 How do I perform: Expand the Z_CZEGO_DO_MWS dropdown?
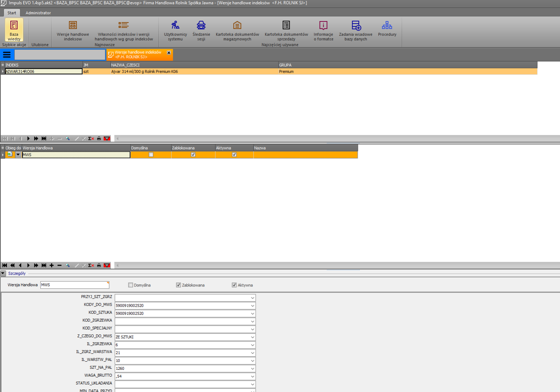[252, 337]
